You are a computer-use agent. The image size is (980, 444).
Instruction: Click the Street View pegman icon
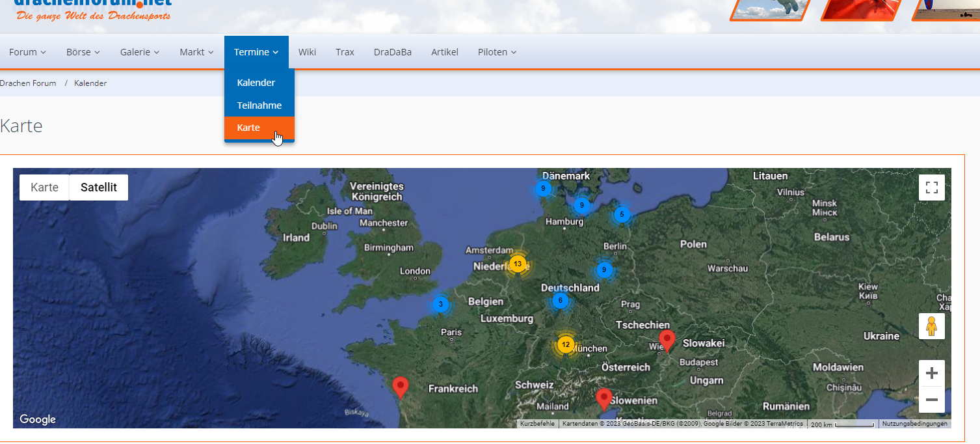931,326
